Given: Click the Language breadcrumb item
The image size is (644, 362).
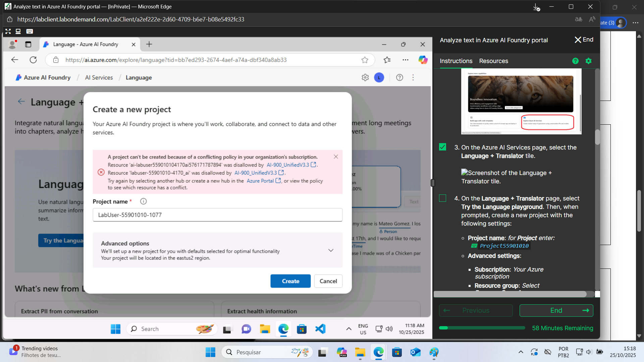Looking at the screenshot, I should (x=139, y=77).
